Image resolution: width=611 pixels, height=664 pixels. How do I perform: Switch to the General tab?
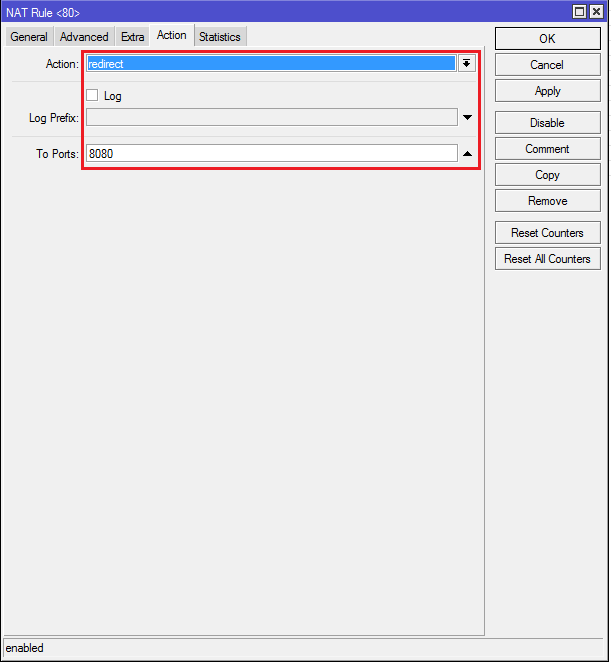tap(29, 37)
